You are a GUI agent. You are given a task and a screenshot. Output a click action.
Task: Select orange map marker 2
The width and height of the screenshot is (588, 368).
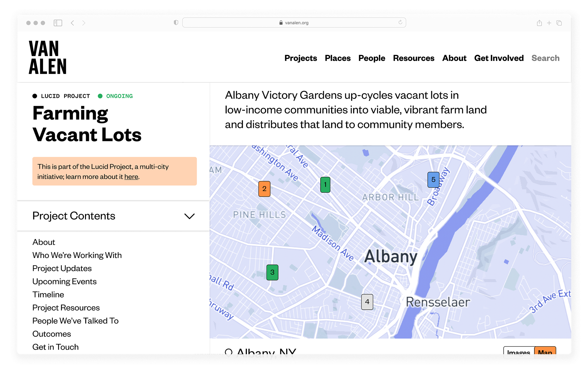tap(264, 189)
